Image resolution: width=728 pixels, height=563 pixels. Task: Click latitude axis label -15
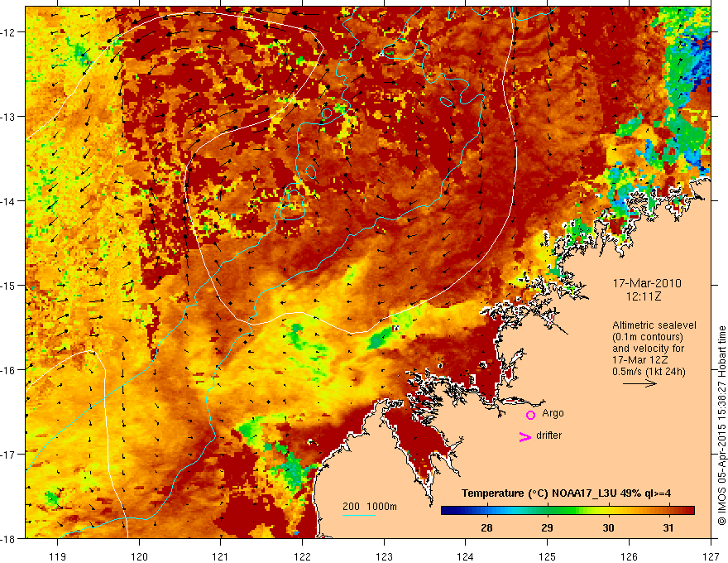tap(8, 285)
